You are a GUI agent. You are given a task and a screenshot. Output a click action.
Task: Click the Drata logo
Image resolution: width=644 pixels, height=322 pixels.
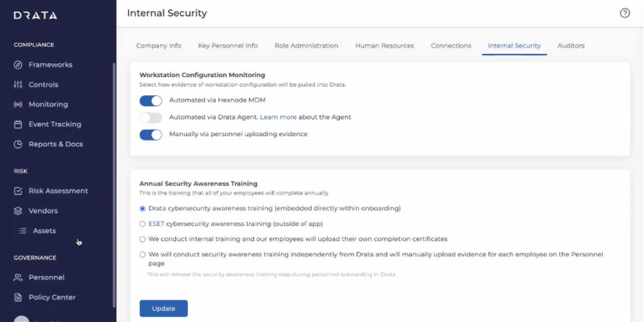pos(36,15)
